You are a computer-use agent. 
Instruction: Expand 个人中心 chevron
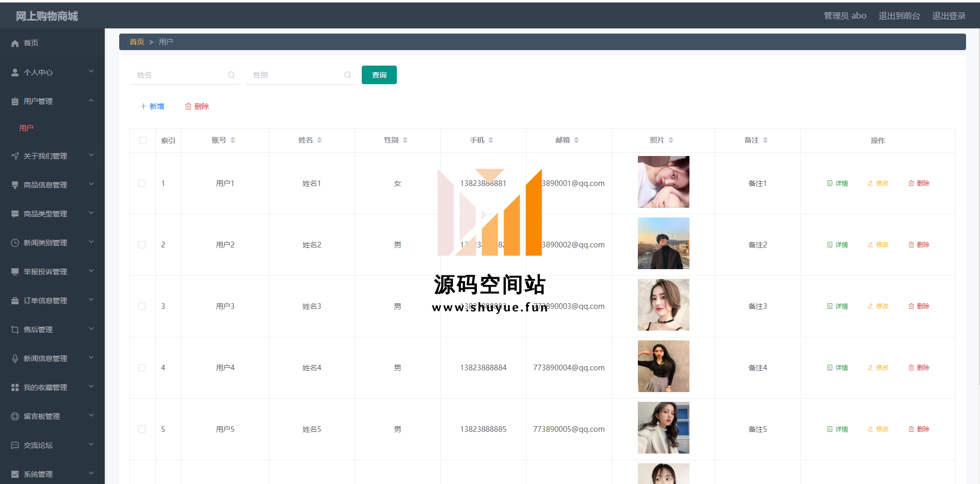coord(91,71)
